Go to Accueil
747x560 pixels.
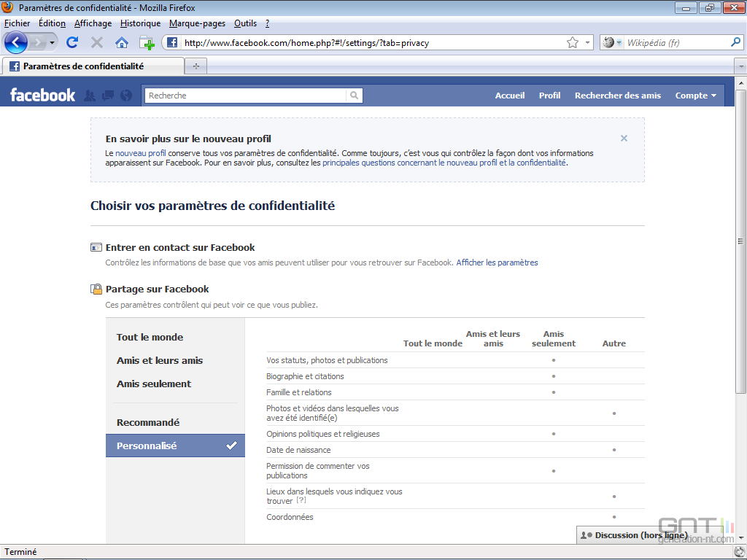[510, 96]
